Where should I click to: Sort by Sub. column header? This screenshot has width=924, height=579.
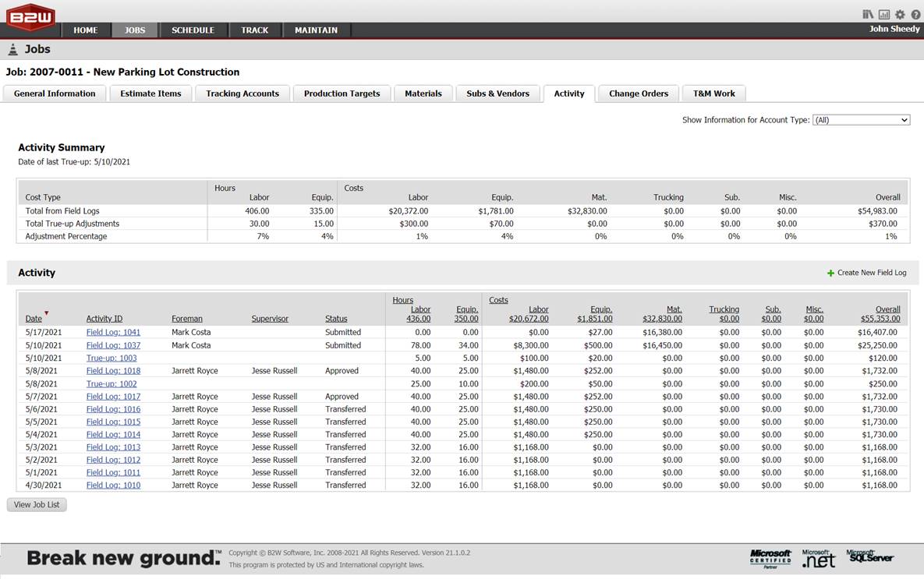pyautogui.click(x=771, y=314)
